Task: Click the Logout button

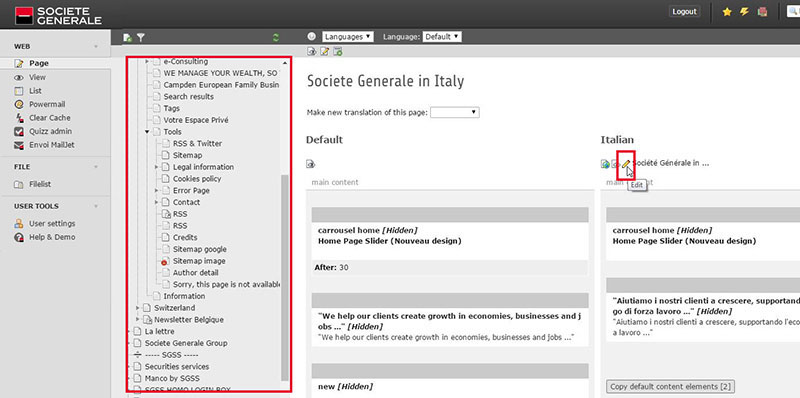Action: tap(684, 11)
